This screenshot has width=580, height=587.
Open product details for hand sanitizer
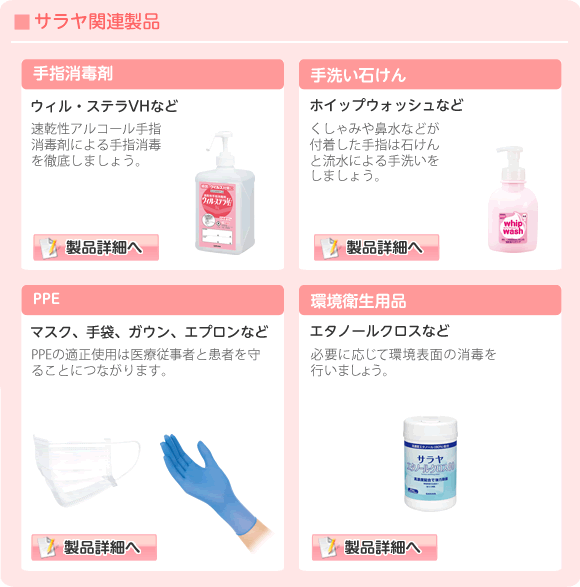click(96, 247)
